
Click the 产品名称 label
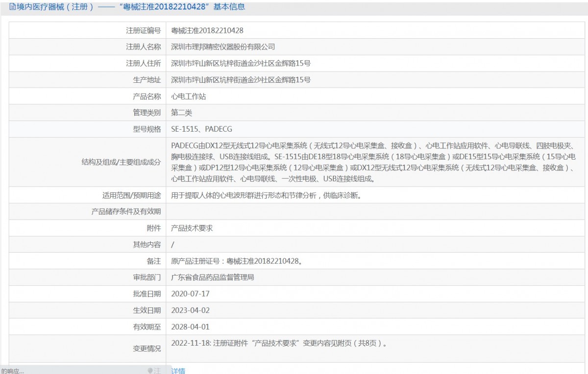pyautogui.click(x=147, y=96)
